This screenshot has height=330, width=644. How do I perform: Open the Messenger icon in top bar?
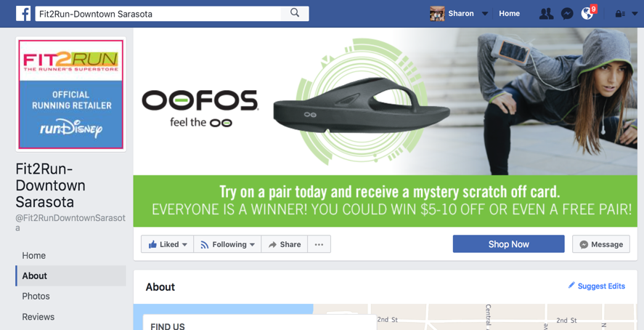point(567,14)
